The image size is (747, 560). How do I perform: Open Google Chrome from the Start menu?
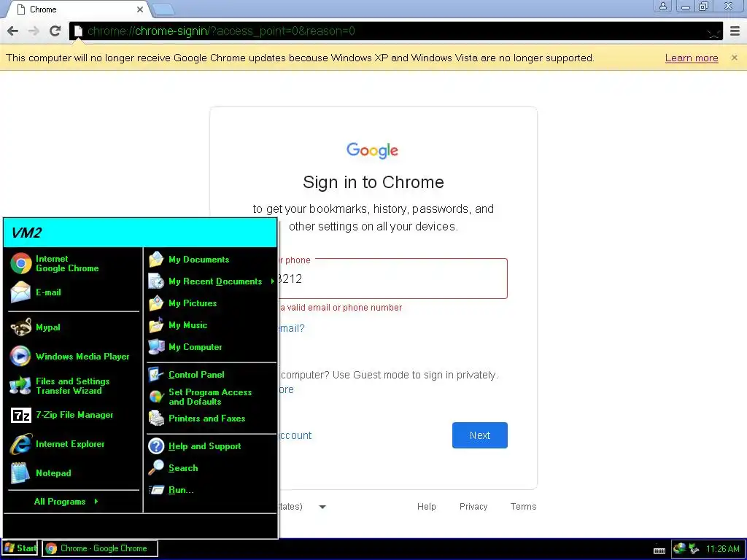tap(74, 263)
